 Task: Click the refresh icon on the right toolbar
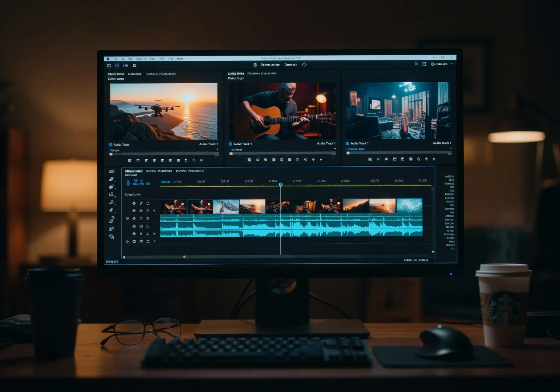point(304,64)
